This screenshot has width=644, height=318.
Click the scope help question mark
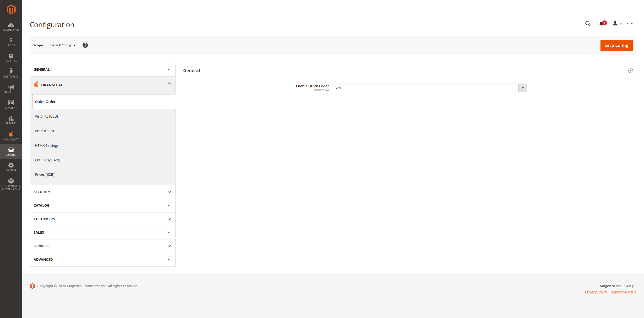tap(85, 45)
